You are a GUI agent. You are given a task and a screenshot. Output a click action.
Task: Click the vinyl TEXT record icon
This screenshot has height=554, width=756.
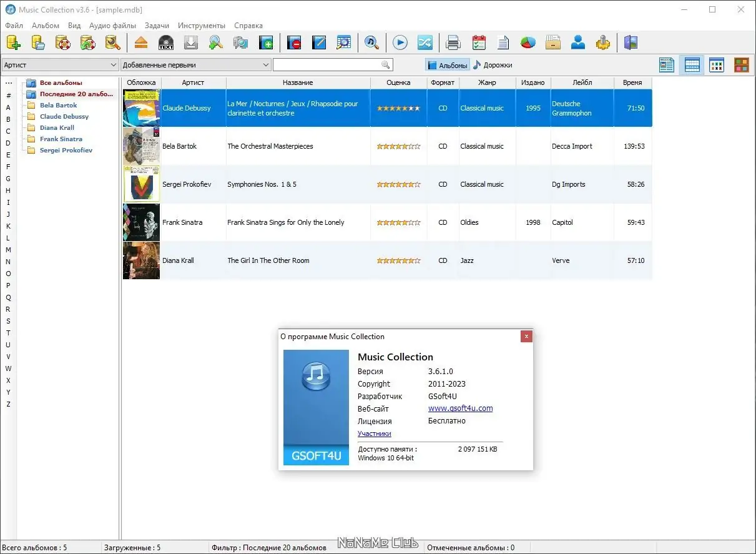click(166, 42)
